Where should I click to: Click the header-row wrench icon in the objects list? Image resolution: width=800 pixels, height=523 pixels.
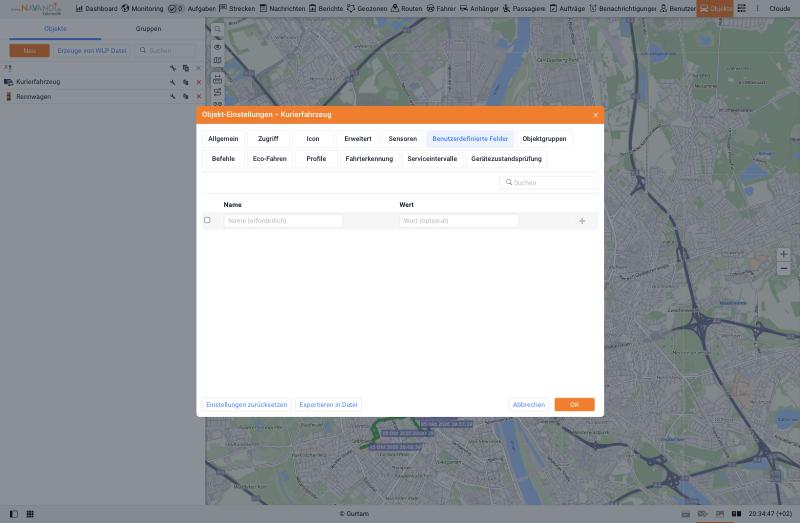click(x=173, y=68)
